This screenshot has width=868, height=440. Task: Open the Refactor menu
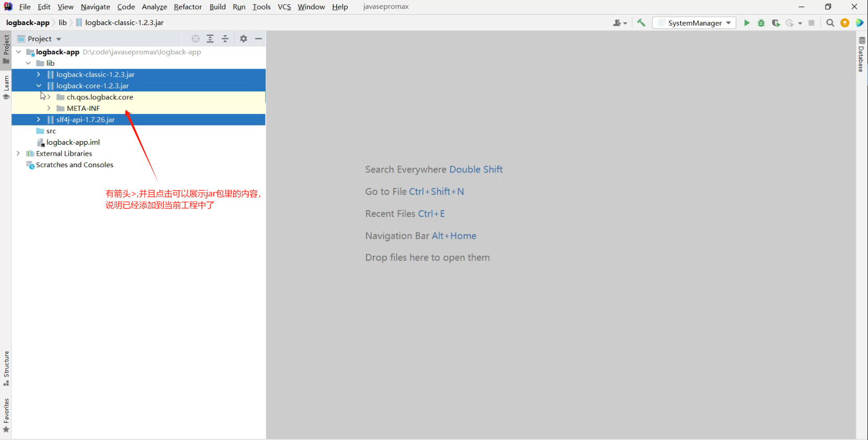coord(188,7)
